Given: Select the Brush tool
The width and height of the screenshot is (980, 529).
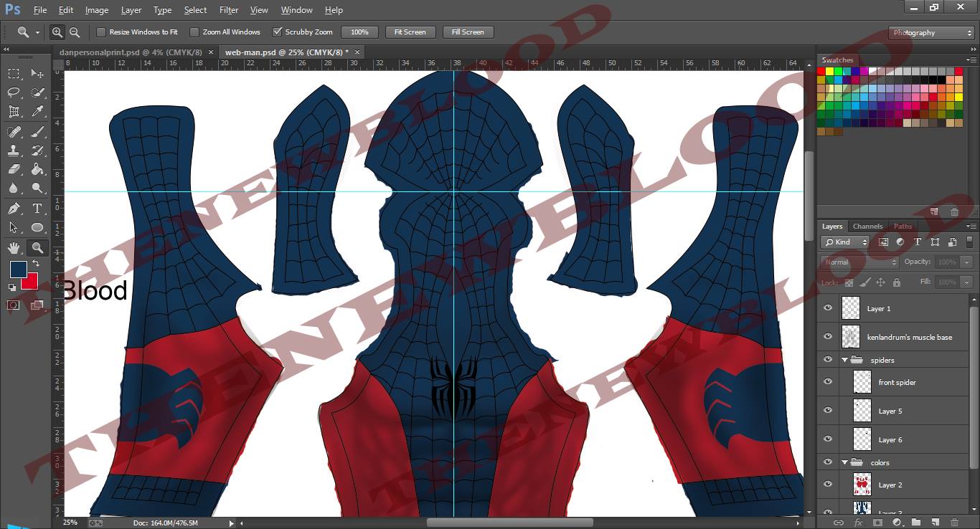Looking at the screenshot, I should click(37, 131).
